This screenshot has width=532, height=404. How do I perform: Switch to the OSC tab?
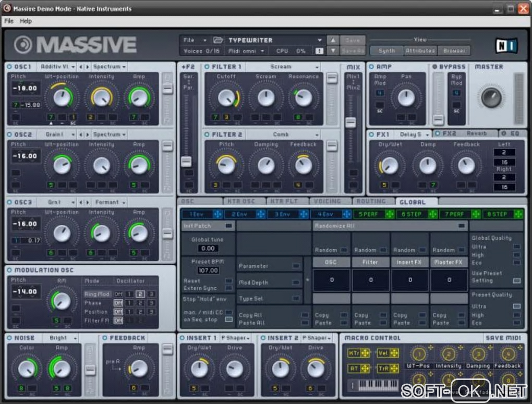200,202
